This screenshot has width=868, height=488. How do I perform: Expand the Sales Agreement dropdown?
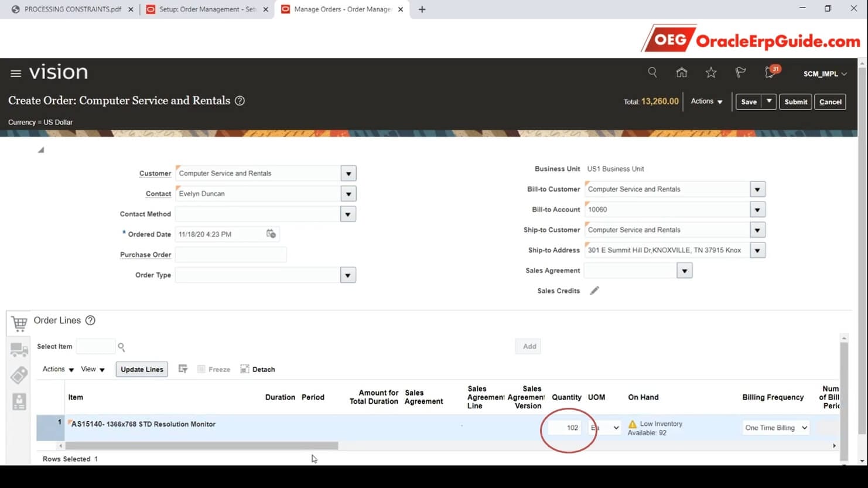coord(684,271)
